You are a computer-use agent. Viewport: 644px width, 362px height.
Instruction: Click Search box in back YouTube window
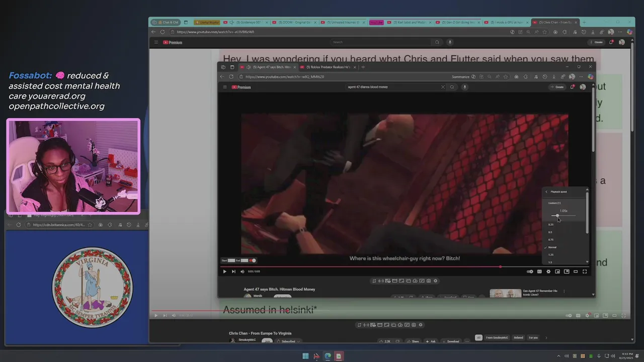pyautogui.click(x=381, y=42)
